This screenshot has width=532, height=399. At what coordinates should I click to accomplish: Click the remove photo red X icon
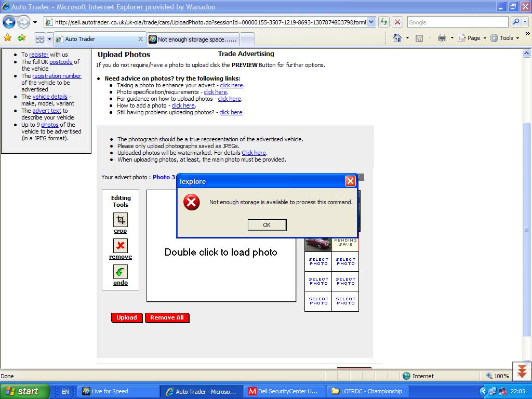coord(121,246)
